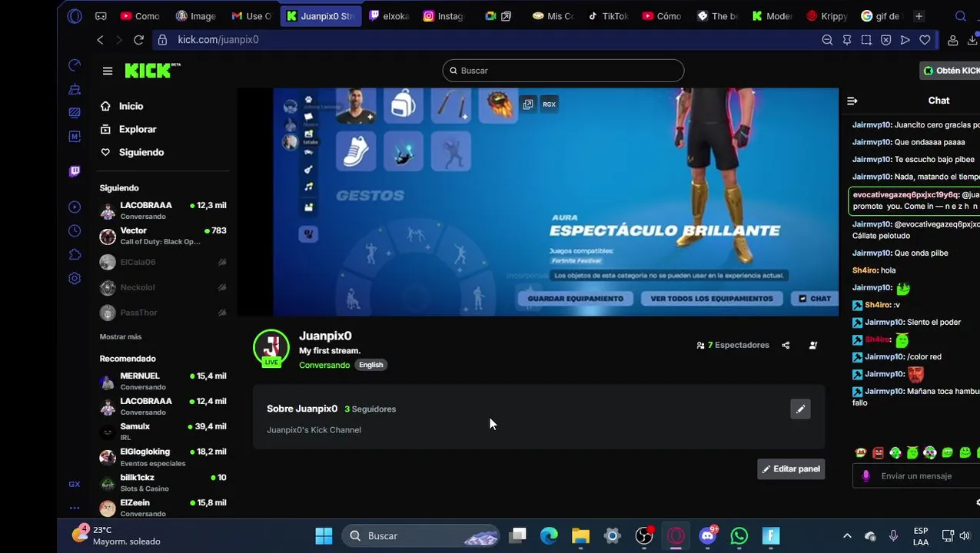Viewport: 980px width, 553px height.
Task: Open WhatsApp from the taskbar
Action: pyautogui.click(x=739, y=536)
